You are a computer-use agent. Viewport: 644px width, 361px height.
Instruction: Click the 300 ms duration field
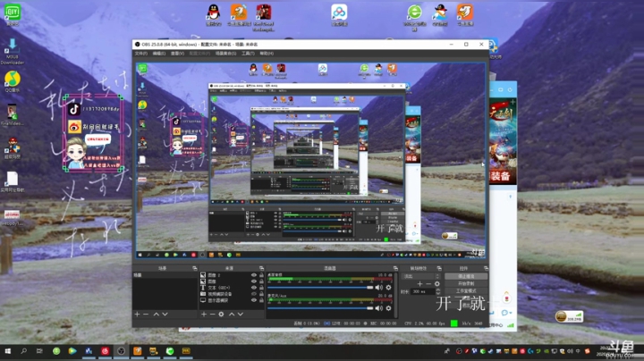click(423, 291)
